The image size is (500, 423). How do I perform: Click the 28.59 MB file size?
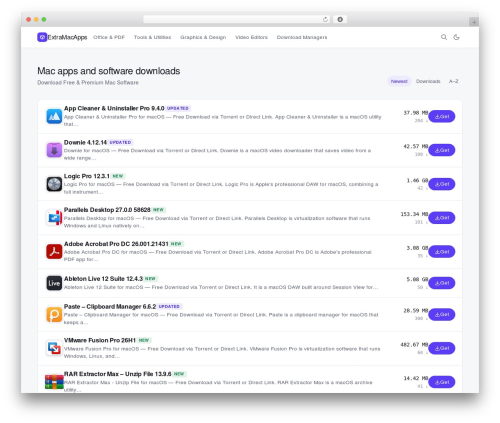416,310
